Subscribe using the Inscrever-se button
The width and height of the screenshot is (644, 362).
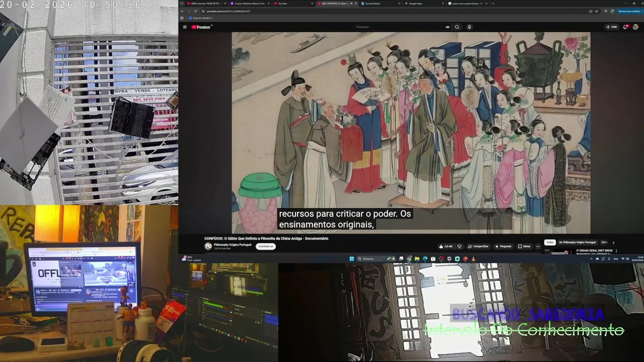click(265, 246)
